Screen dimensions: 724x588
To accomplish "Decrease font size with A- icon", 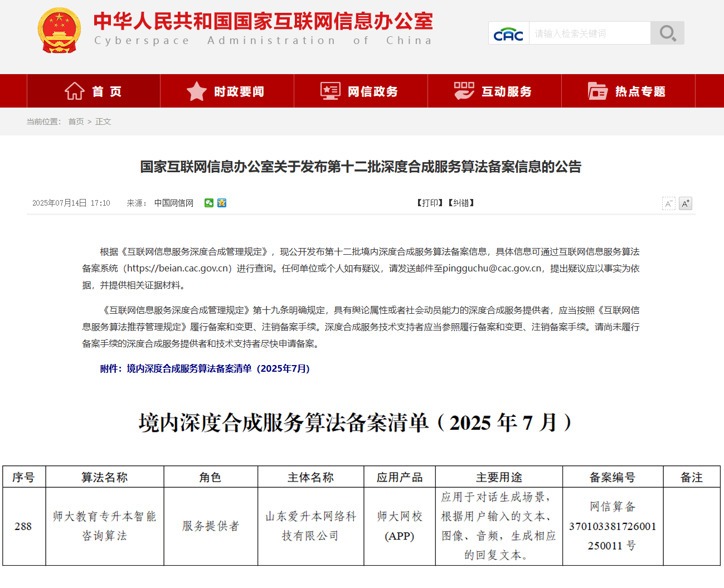I will tap(668, 203).
